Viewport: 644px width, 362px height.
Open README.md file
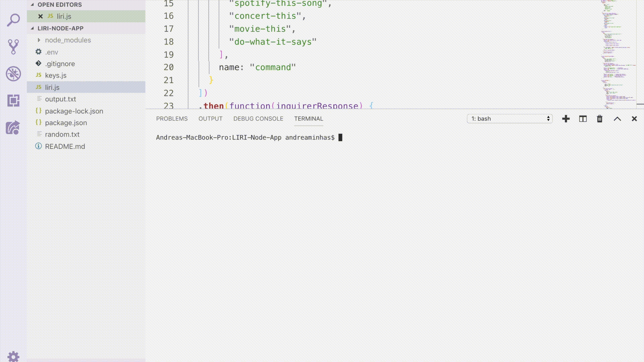pos(65,146)
